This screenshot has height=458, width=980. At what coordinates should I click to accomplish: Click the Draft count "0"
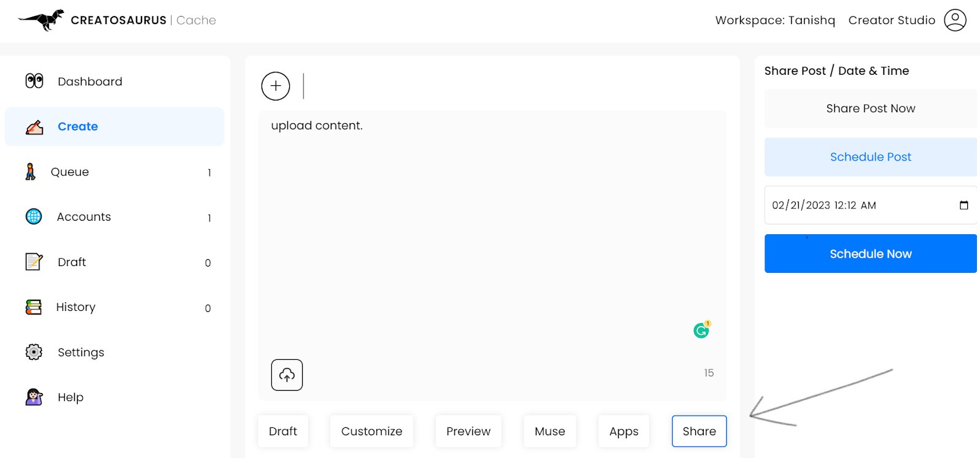click(208, 263)
